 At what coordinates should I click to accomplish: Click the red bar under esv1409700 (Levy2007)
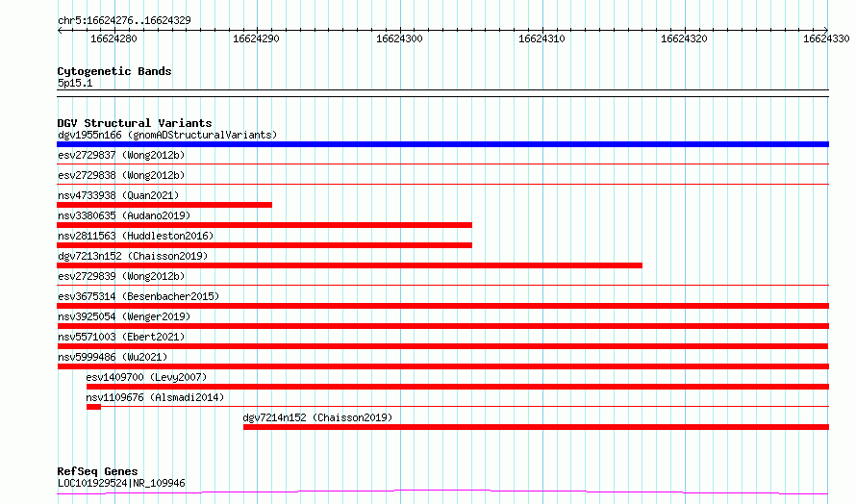coord(458,387)
